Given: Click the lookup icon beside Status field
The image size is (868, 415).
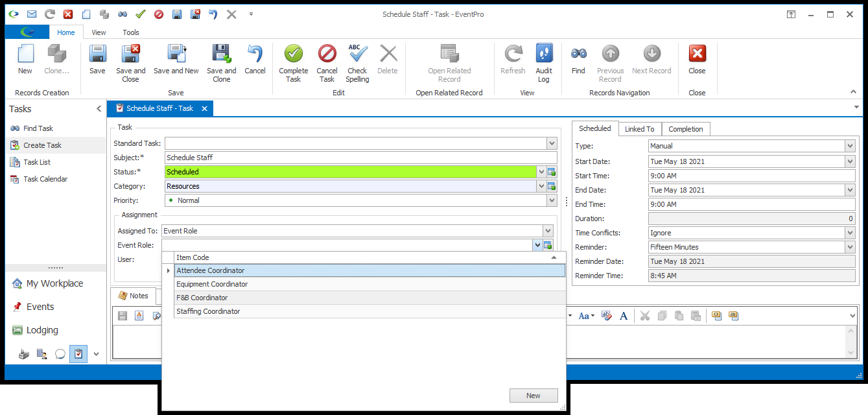Looking at the screenshot, I should pos(552,172).
